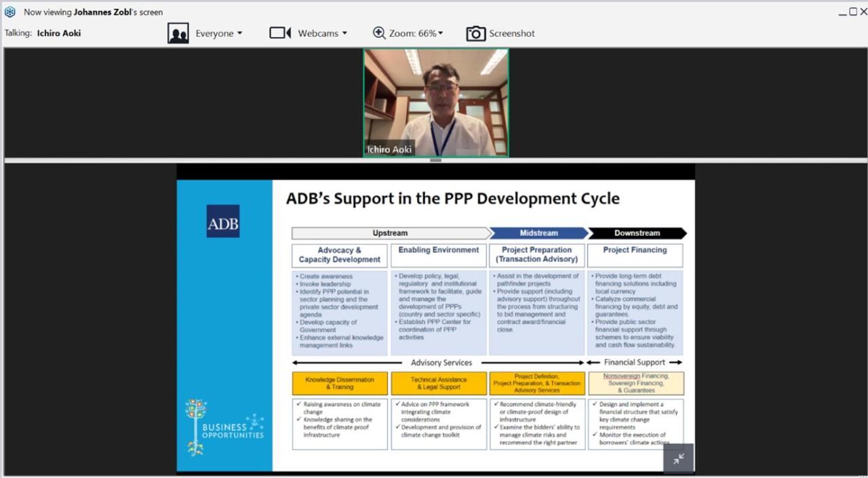Screen dimensions: 868x478
Task: Click the Ichiro Aoki name label on webcam
Action: (x=389, y=150)
